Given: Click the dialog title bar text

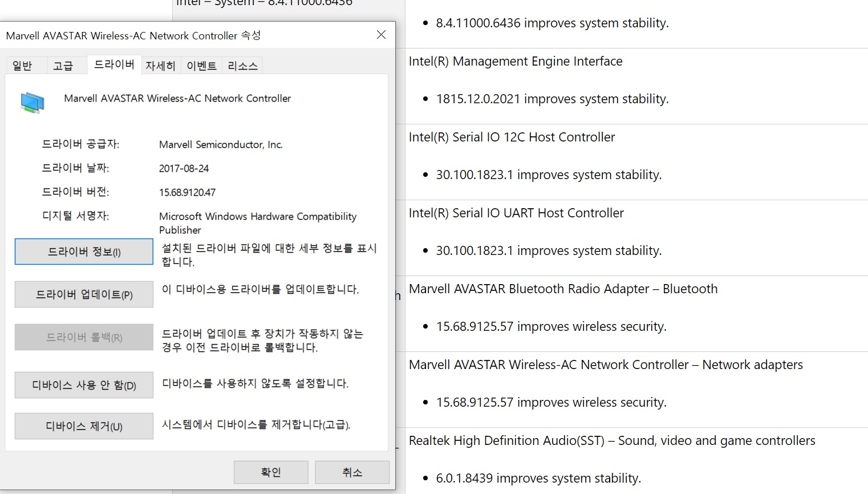Looking at the screenshot, I should coord(133,35).
